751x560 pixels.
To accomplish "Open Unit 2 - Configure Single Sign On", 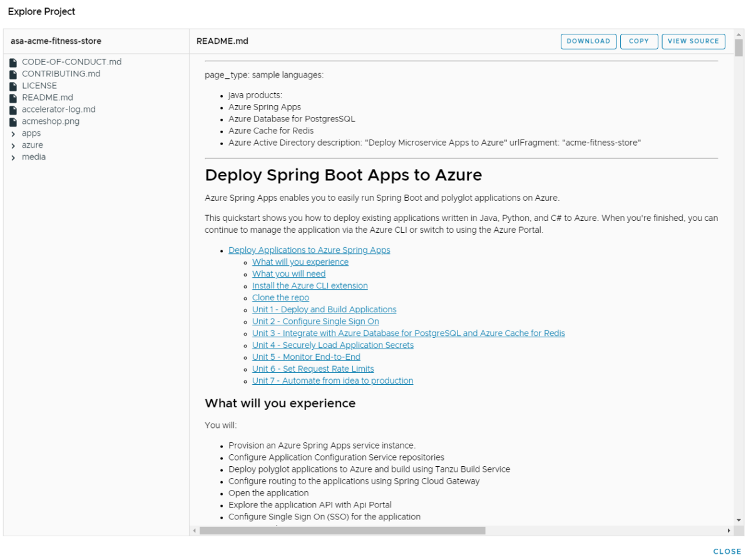I will (x=315, y=322).
